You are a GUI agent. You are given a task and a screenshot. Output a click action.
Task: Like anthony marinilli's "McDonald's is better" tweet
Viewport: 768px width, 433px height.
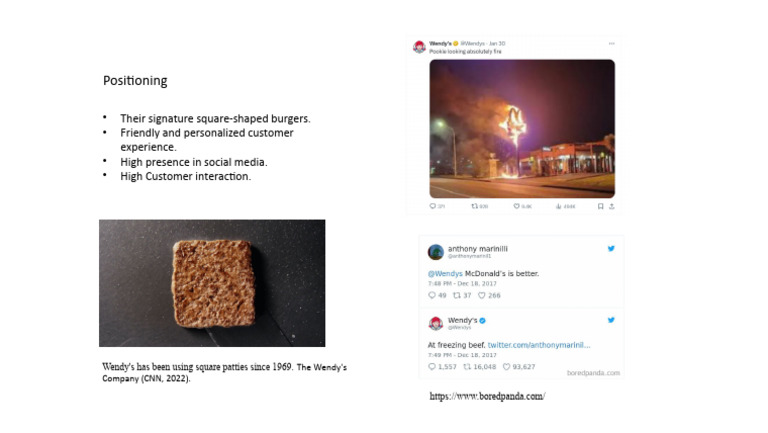coord(481,295)
